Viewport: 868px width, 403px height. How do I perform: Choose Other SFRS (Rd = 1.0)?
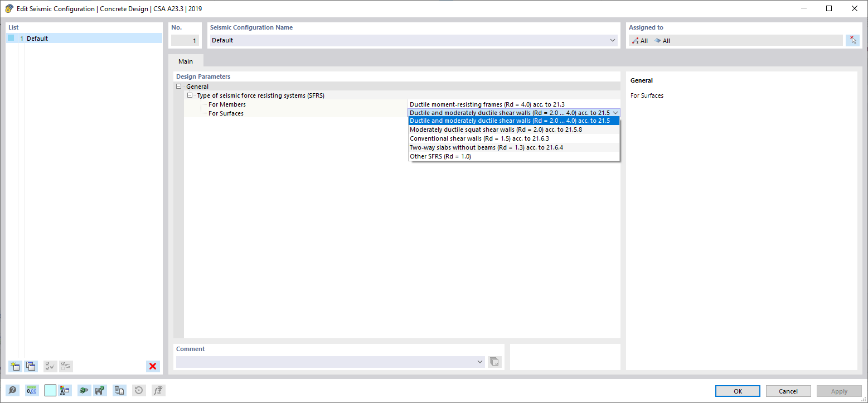click(513, 156)
